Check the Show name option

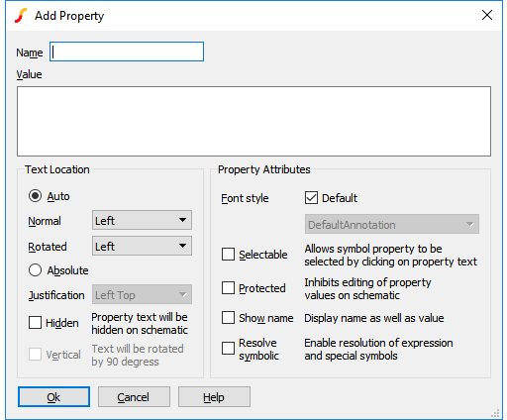pyautogui.click(x=228, y=318)
